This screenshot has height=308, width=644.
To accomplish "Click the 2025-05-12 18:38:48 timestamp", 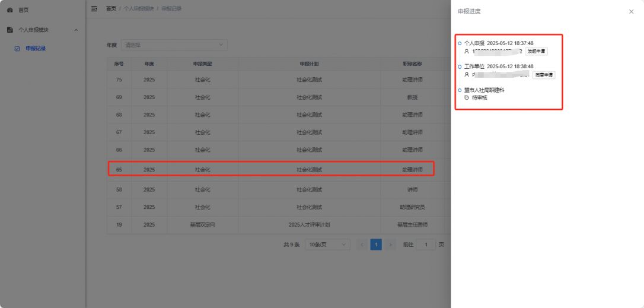I will point(510,66).
